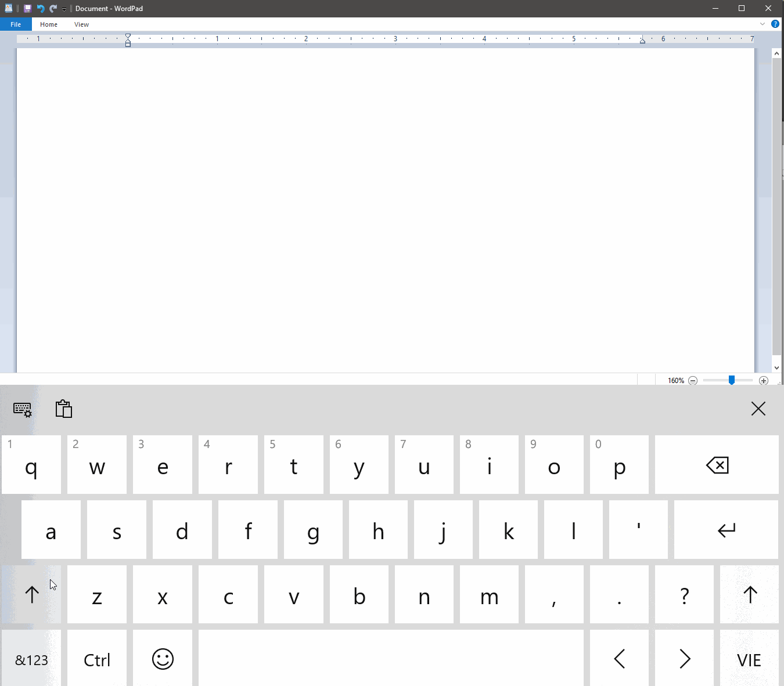This screenshot has height=686, width=784.
Task: Tap the period key
Action: (x=619, y=594)
